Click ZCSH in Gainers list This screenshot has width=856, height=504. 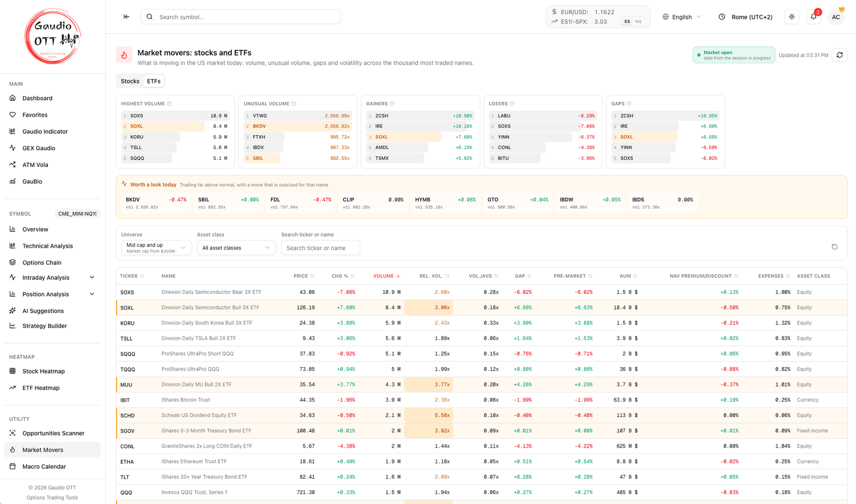[420, 116]
